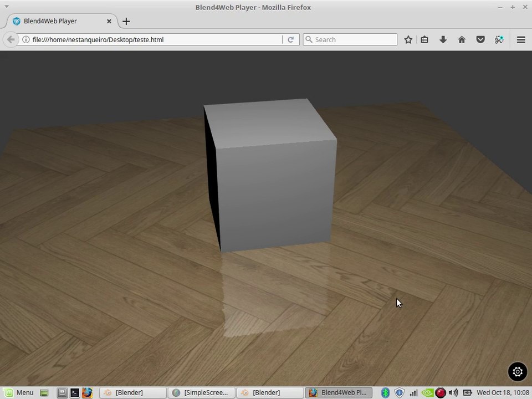Open the Firefox hamburger menu
Viewport: 532px width, 399px height.
coord(521,40)
